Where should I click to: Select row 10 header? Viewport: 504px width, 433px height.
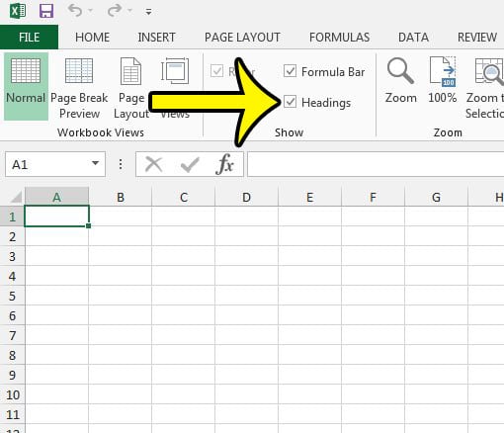[12, 394]
